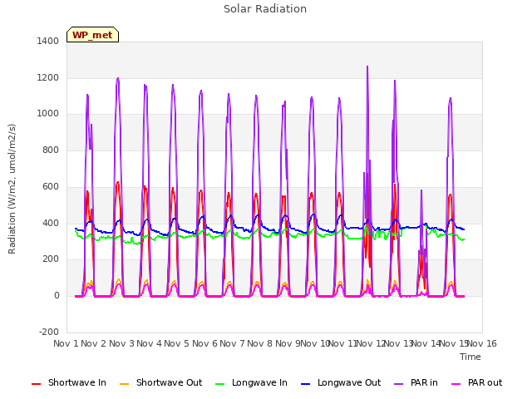Image resolution: width=532 pixels, height=399 pixels.
Task: Toggle the Shortwave In legend entry
Action: (69, 382)
